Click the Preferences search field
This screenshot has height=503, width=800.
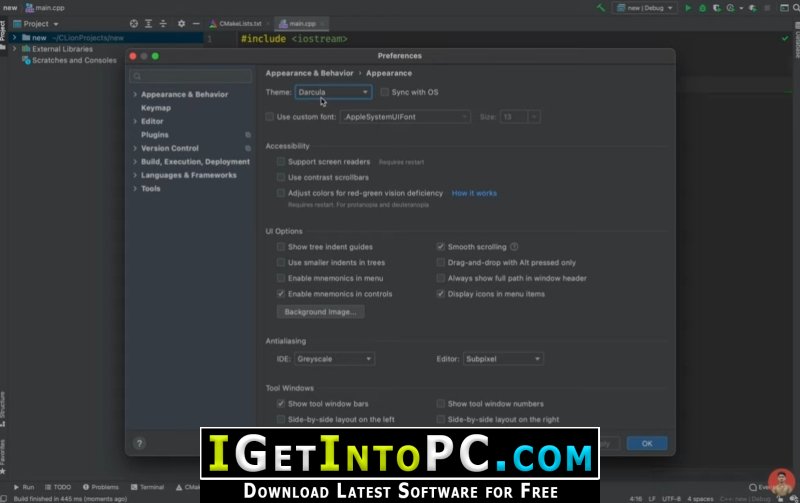click(x=191, y=76)
